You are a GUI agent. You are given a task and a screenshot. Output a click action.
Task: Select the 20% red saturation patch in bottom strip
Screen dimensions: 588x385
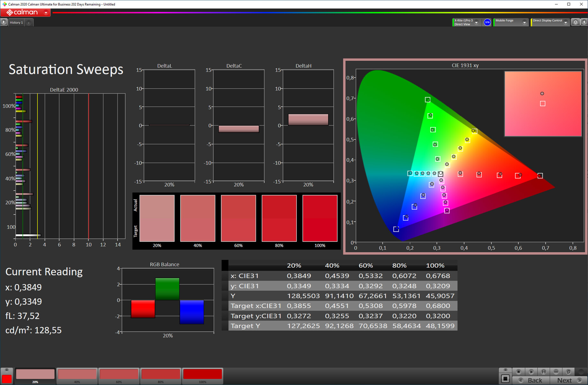point(35,376)
